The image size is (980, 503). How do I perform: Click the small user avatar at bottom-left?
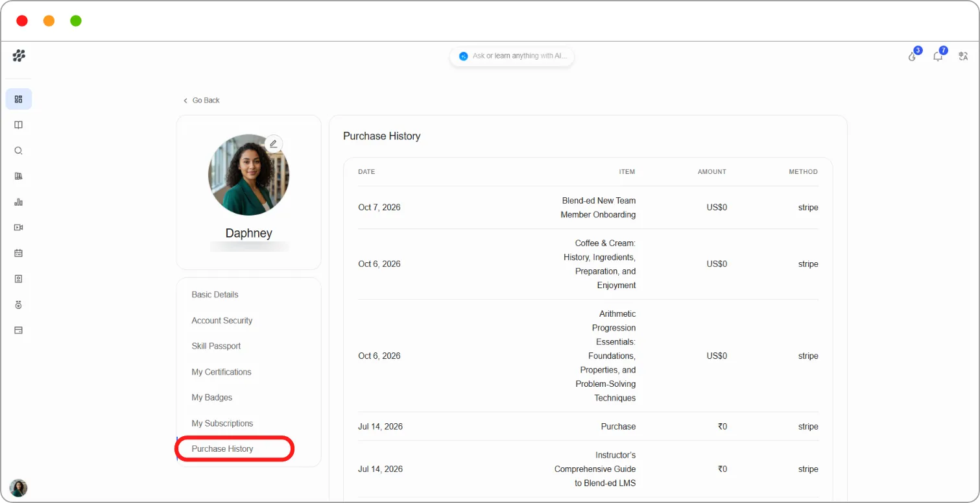pos(19,488)
